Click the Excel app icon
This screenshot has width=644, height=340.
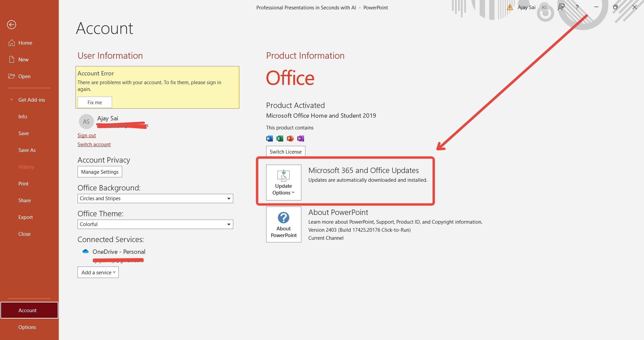(280, 138)
